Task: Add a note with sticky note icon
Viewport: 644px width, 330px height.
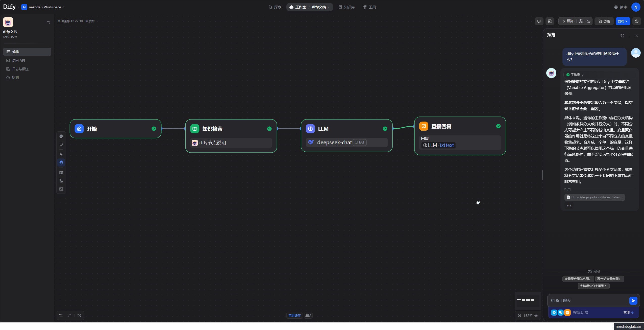Action: (61, 144)
